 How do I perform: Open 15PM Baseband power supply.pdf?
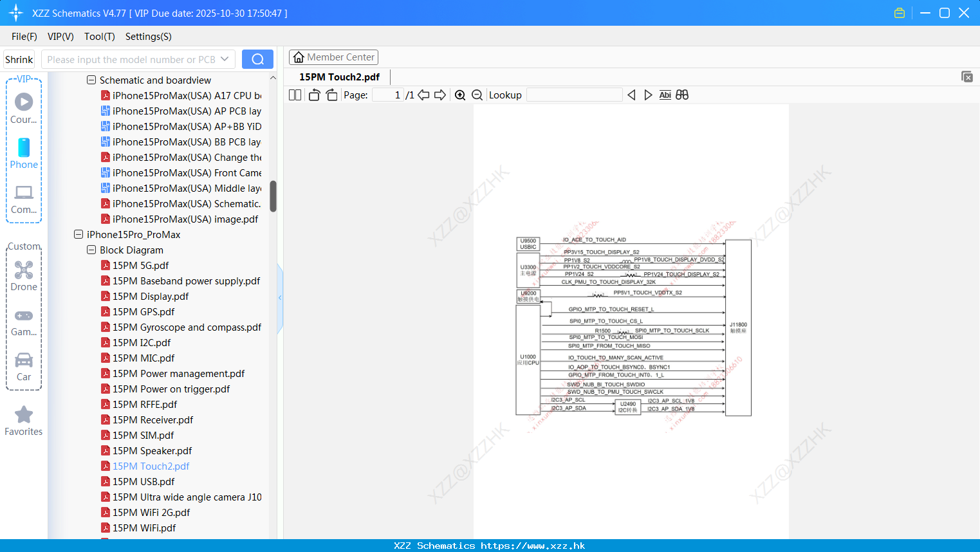point(186,281)
